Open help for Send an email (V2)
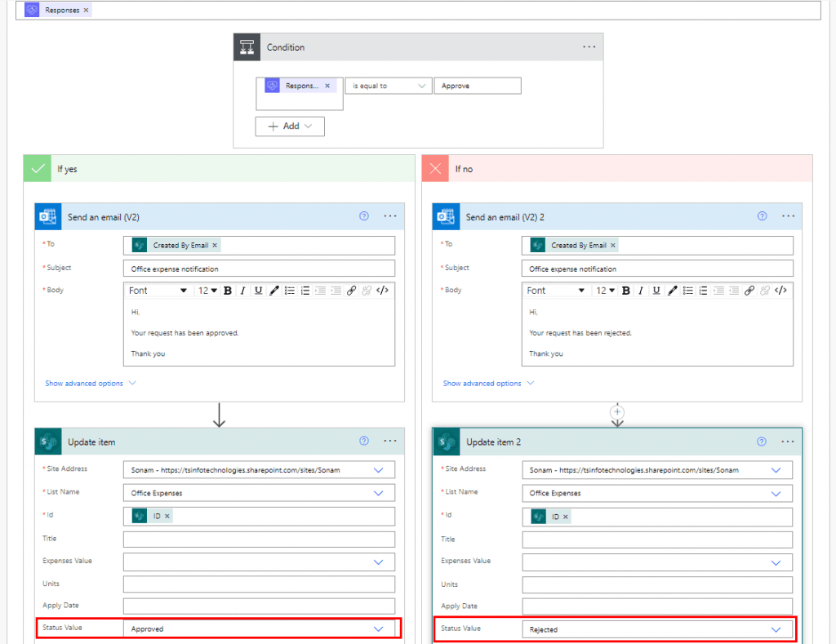 click(x=364, y=216)
